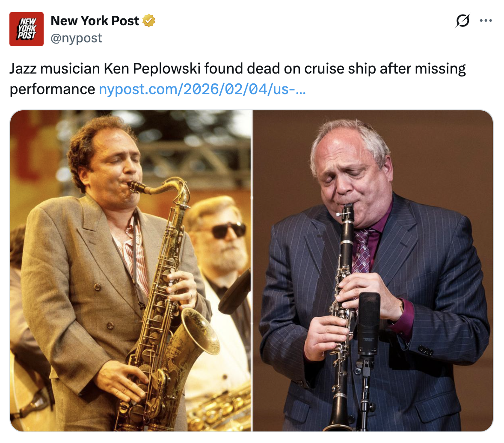Image resolution: width=504 pixels, height=443 pixels.
Task: Click the word 'performance' in the tweet
Action: pos(52,89)
